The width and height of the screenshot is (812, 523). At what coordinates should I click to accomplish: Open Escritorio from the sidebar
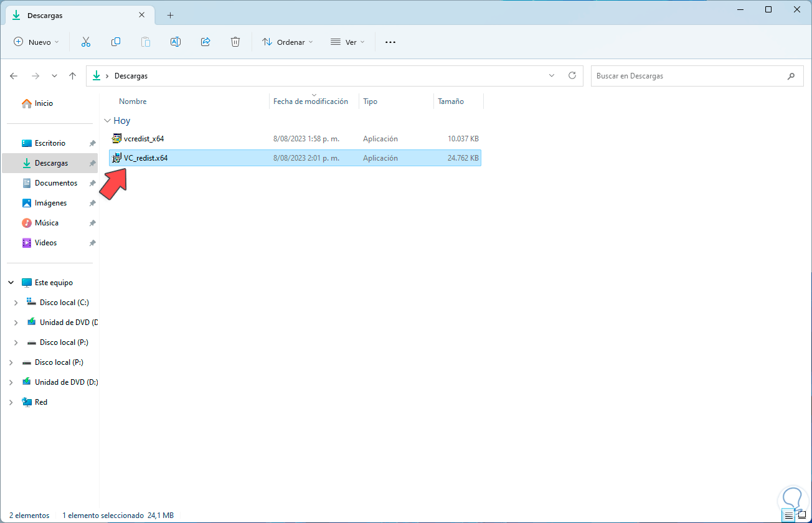[50, 143]
